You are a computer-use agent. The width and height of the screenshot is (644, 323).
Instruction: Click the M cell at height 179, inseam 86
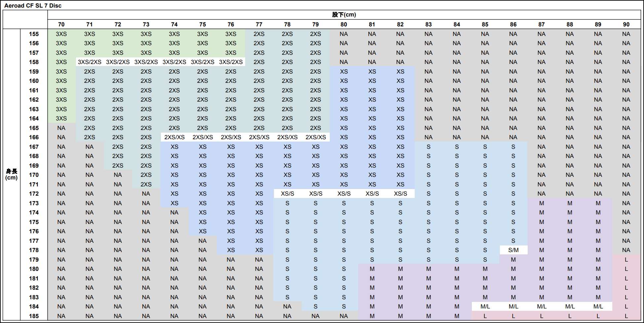click(x=513, y=260)
